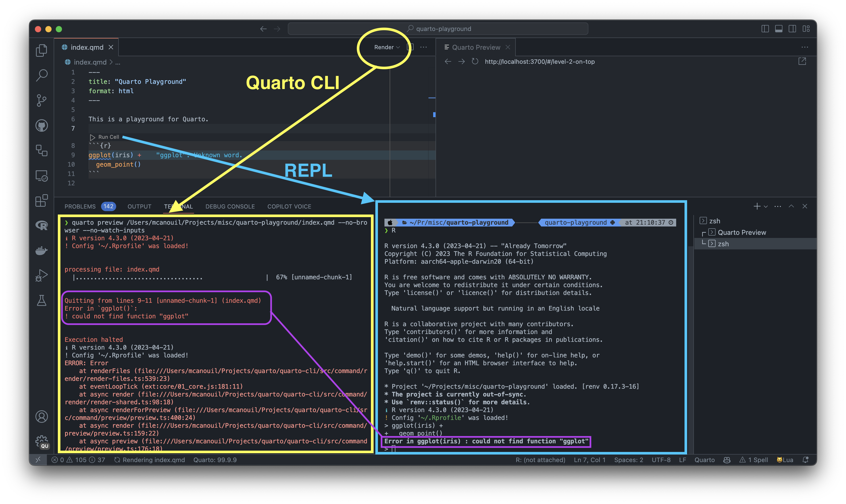The image size is (846, 504).
Task: Open the Accounts menu
Action: point(41,417)
